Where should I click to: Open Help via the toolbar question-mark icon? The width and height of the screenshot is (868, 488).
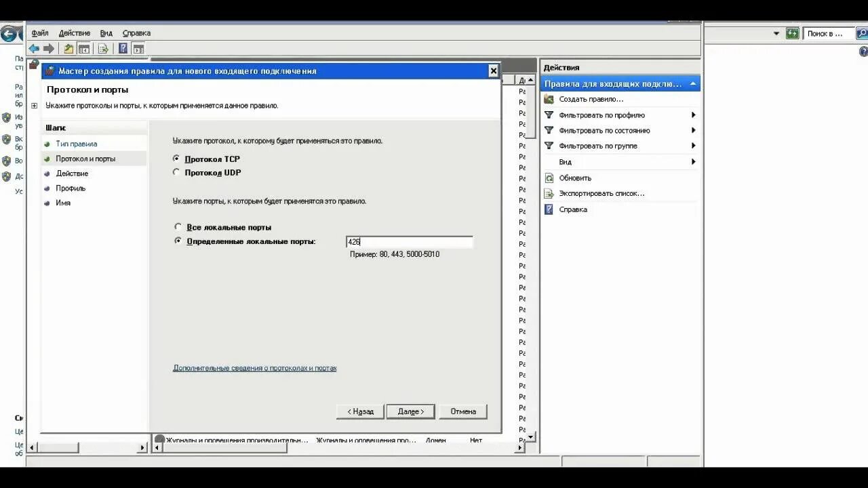tap(123, 49)
